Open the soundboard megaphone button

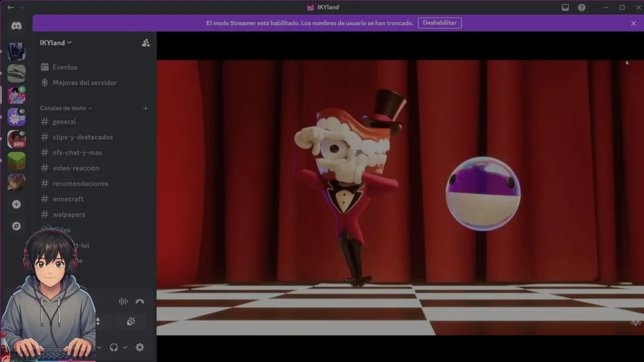[x=131, y=321]
